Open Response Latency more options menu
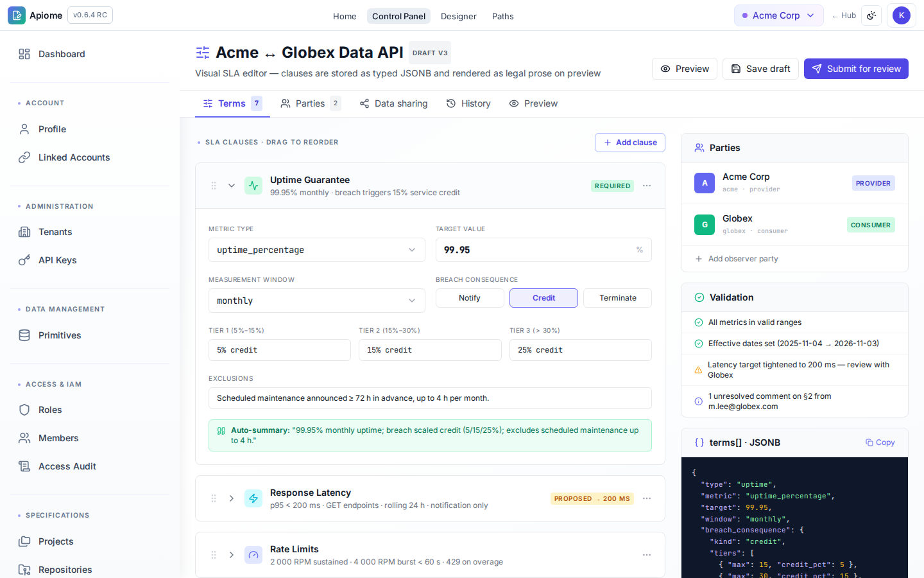The height and width of the screenshot is (578, 924). 647,498
